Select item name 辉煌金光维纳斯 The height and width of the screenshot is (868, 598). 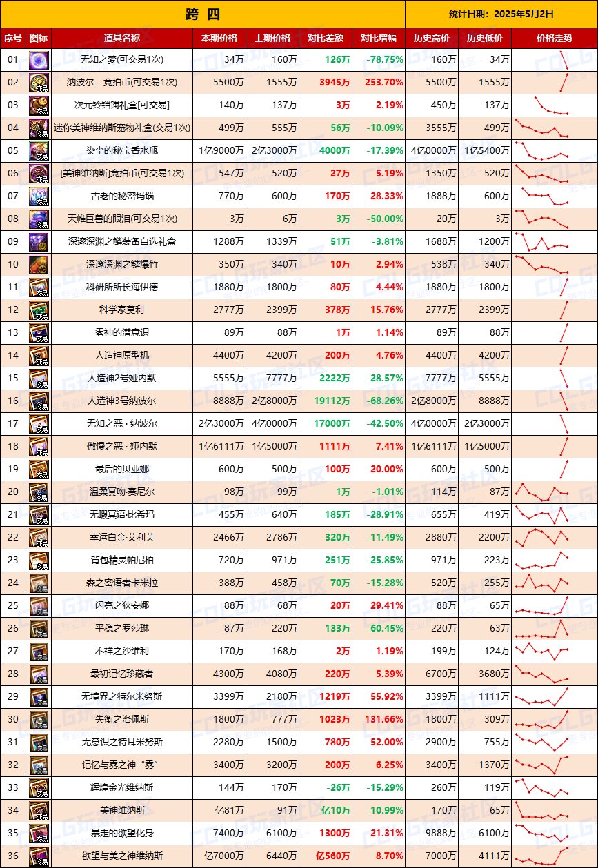click(122, 787)
